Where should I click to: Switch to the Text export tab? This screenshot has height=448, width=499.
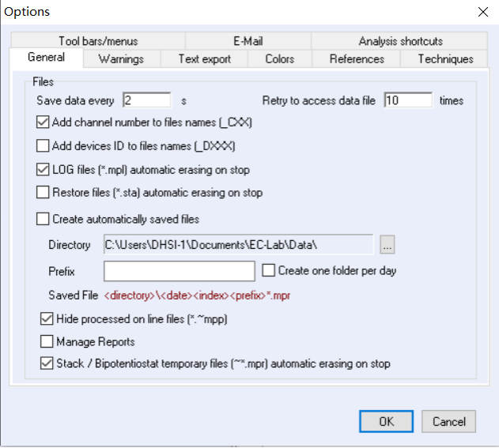(x=204, y=59)
